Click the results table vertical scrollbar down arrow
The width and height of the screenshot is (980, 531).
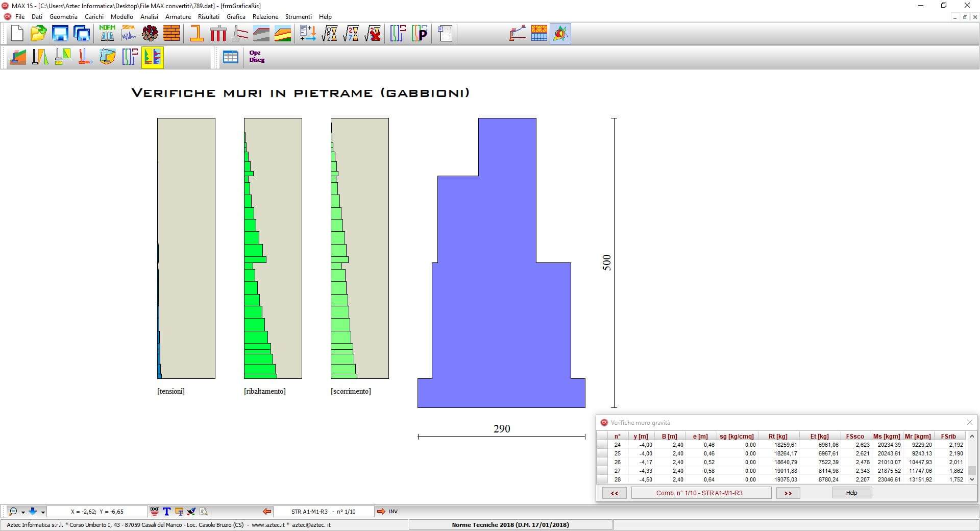972,479
